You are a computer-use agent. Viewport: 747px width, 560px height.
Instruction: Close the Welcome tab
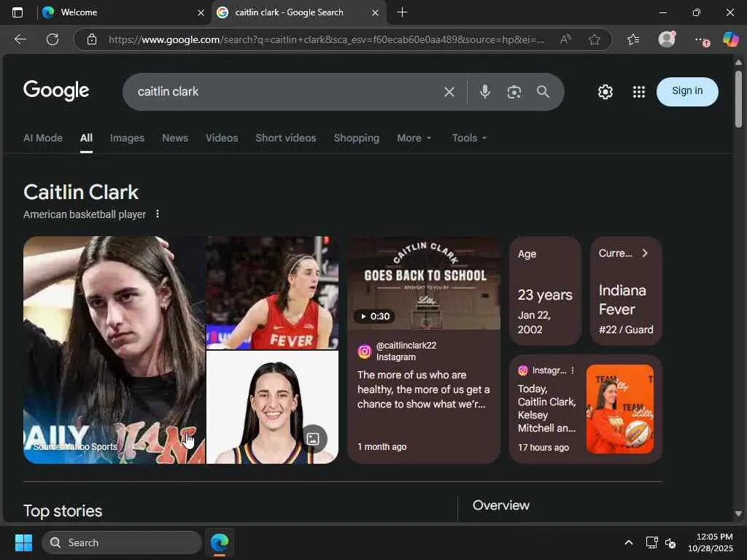click(201, 13)
